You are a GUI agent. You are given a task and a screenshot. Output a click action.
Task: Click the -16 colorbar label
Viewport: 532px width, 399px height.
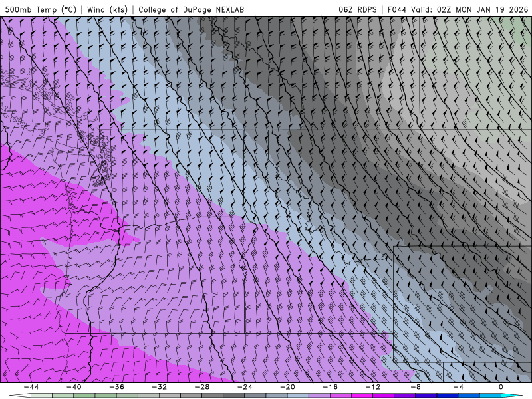tap(331, 387)
